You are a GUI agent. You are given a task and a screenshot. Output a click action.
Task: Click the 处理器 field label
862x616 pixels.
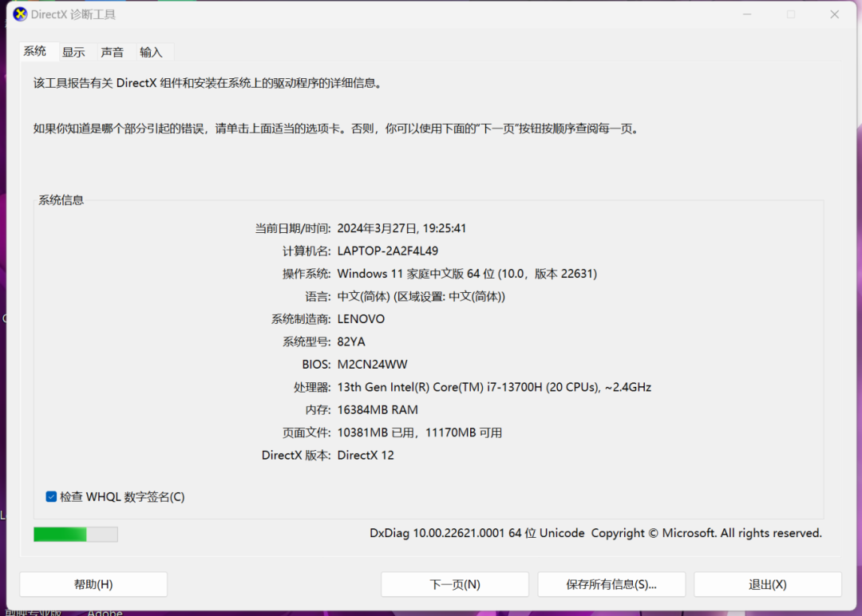click(312, 388)
